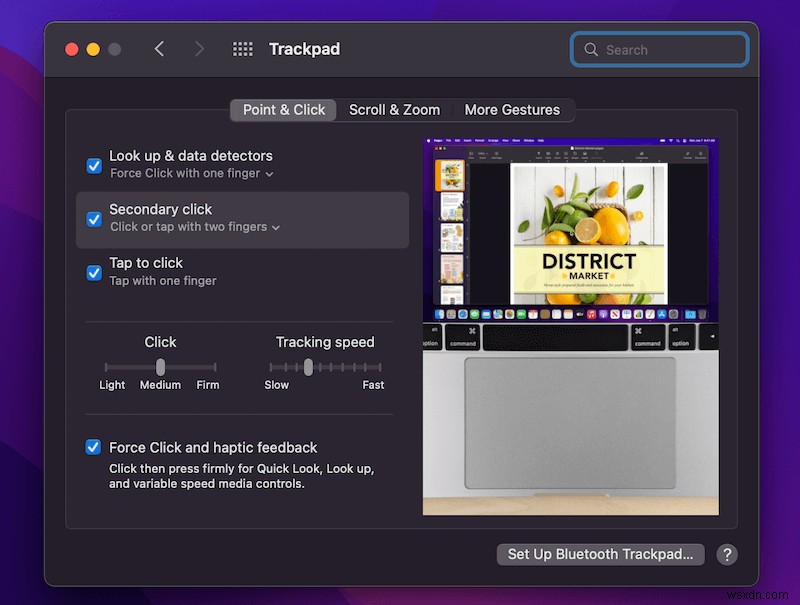Image resolution: width=800 pixels, height=605 pixels.
Task: Toggle Force Click and haptic feedback
Action: pos(93,447)
